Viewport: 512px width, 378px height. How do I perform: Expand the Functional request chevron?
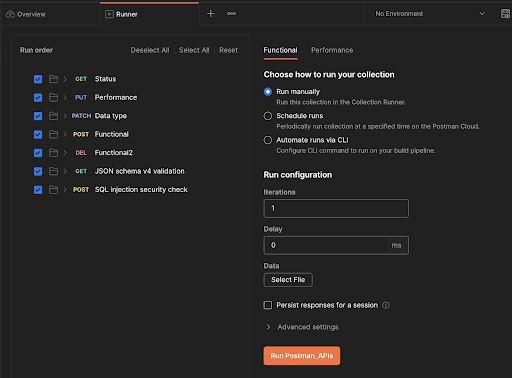(65, 134)
